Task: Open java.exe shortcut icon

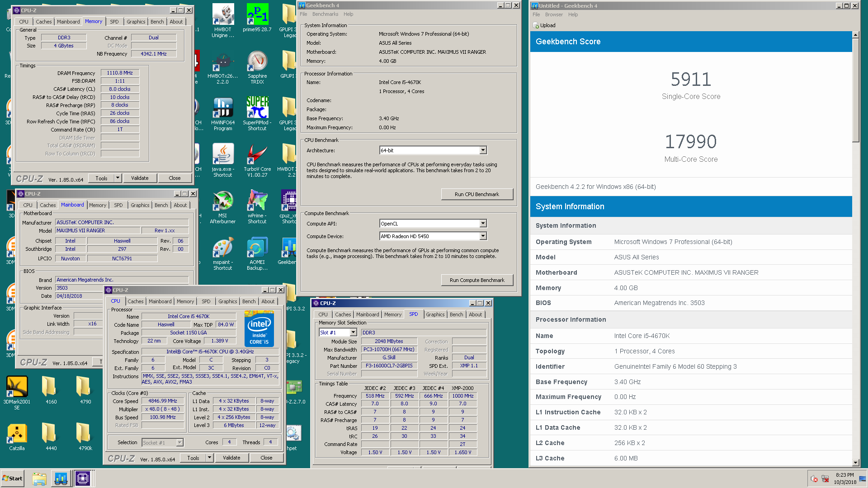Action: coord(223,161)
